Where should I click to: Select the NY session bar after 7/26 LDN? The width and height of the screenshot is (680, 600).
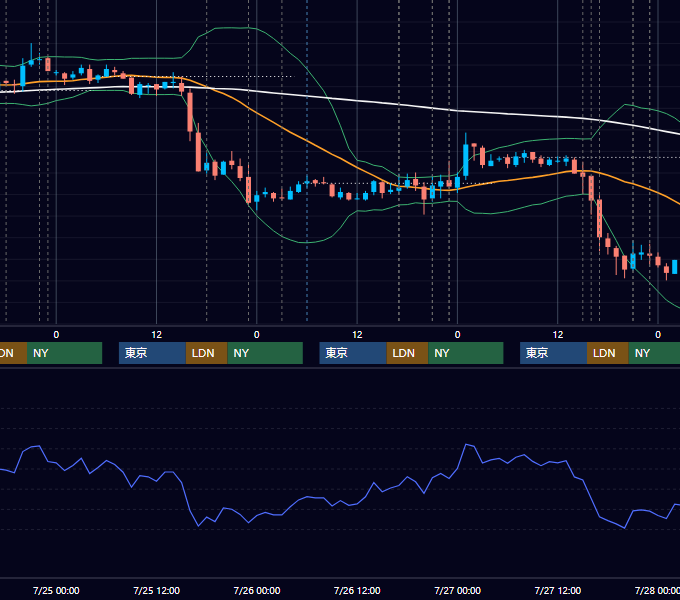pos(466,353)
